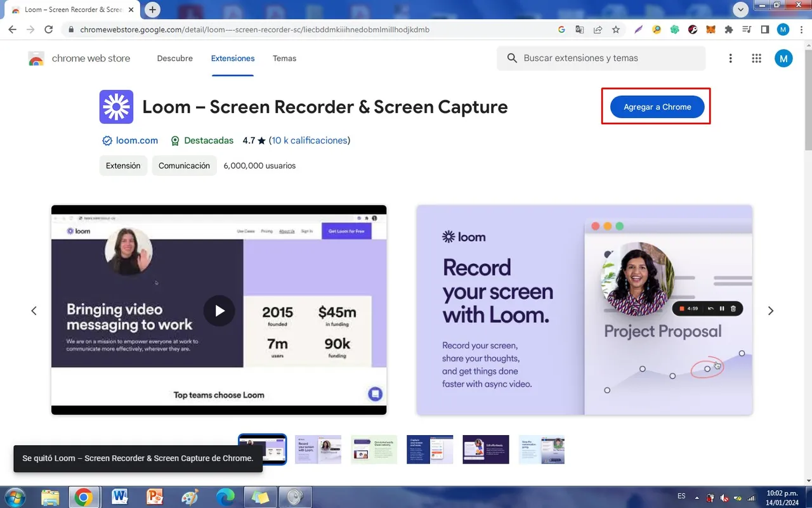Image resolution: width=812 pixels, height=508 pixels.
Task: Click the ES language indicator
Action: (681, 496)
